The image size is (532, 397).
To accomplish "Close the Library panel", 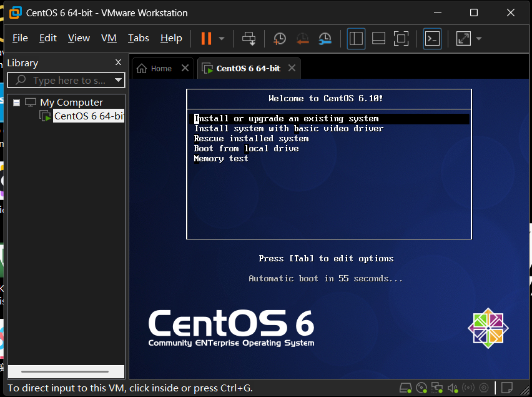I will tap(118, 62).
